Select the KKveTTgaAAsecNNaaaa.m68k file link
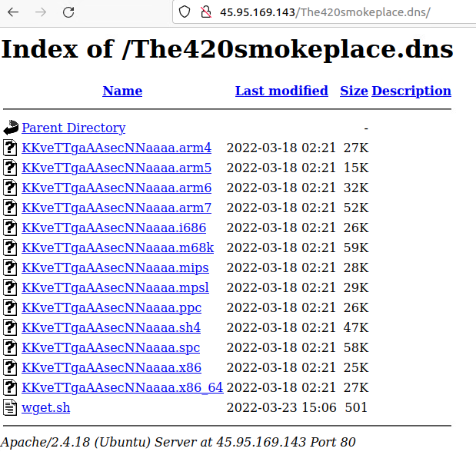The height and width of the screenshot is (455, 476). click(118, 247)
